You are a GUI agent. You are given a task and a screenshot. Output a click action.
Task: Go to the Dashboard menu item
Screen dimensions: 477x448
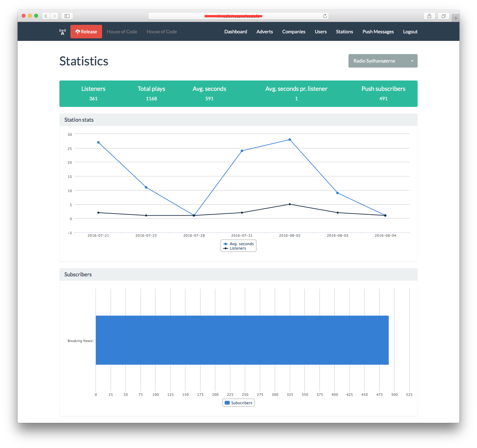click(235, 32)
